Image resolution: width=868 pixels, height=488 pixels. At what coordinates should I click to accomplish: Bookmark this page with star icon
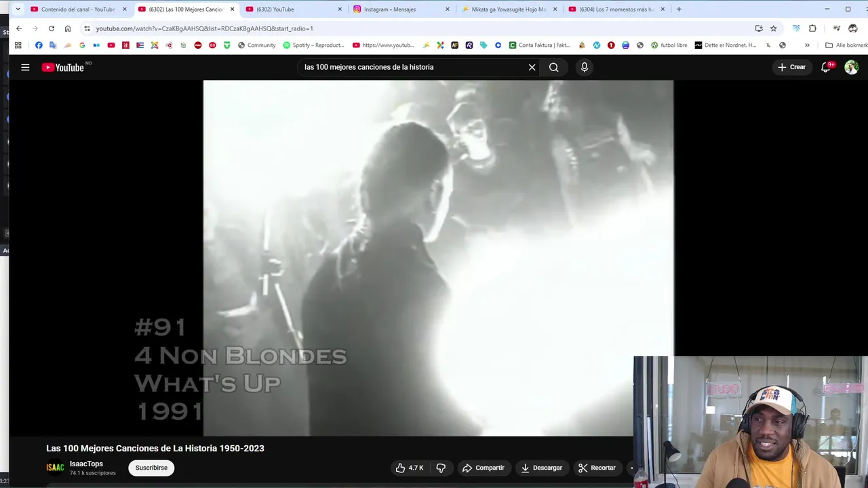pyautogui.click(x=774, y=28)
